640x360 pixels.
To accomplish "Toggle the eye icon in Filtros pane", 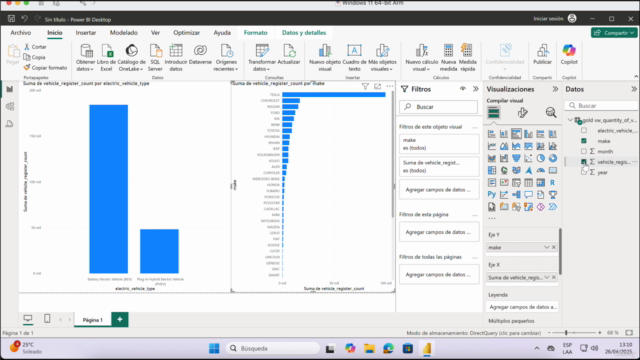I will [x=463, y=89].
